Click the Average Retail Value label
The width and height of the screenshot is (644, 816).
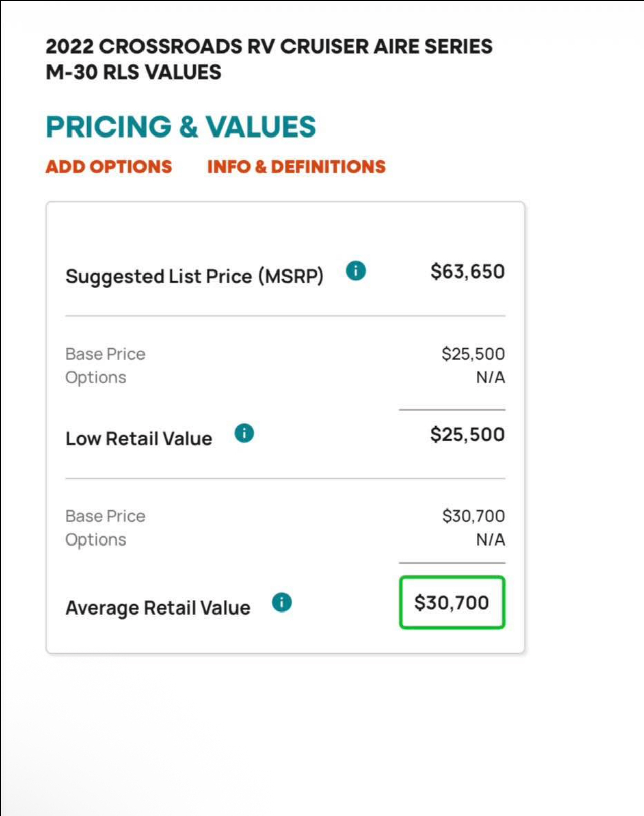click(158, 608)
